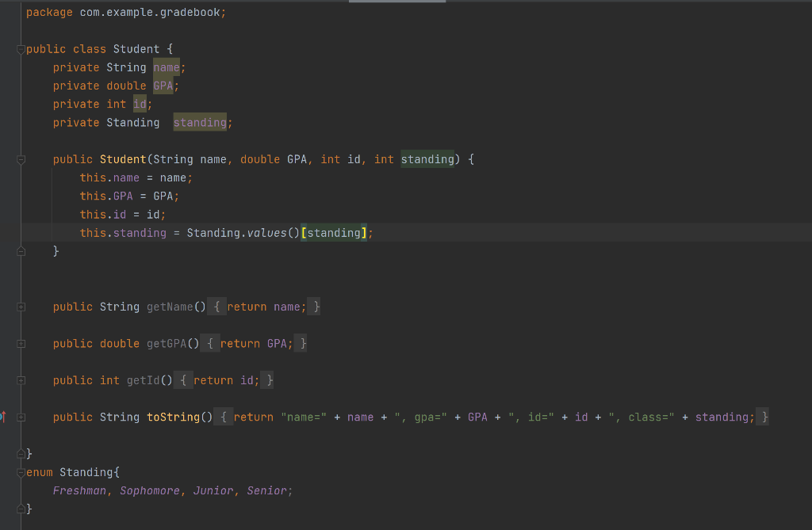Select the Freshman enum constant
The height and width of the screenshot is (530, 812).
[79, 490]
